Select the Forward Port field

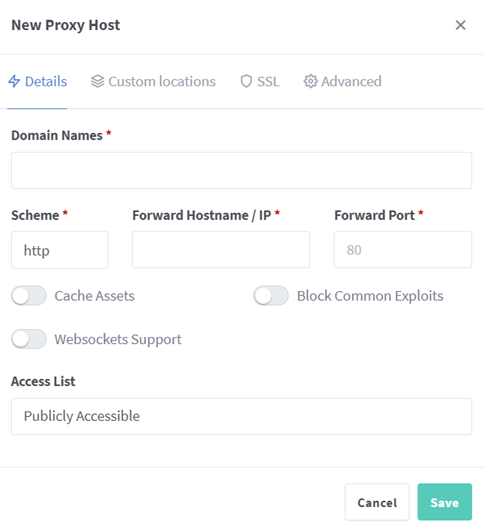point(403,250)
